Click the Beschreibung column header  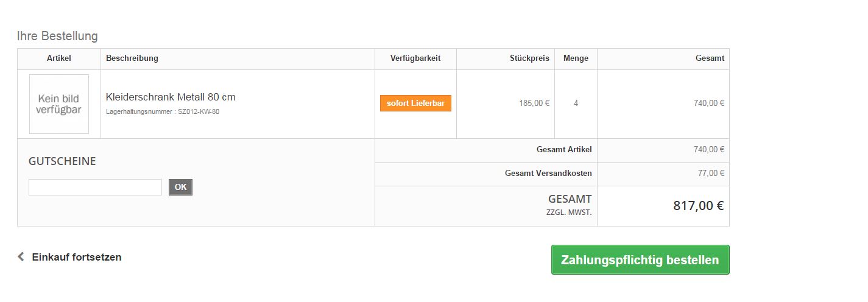pyautogui.click(x=132, y=58)
